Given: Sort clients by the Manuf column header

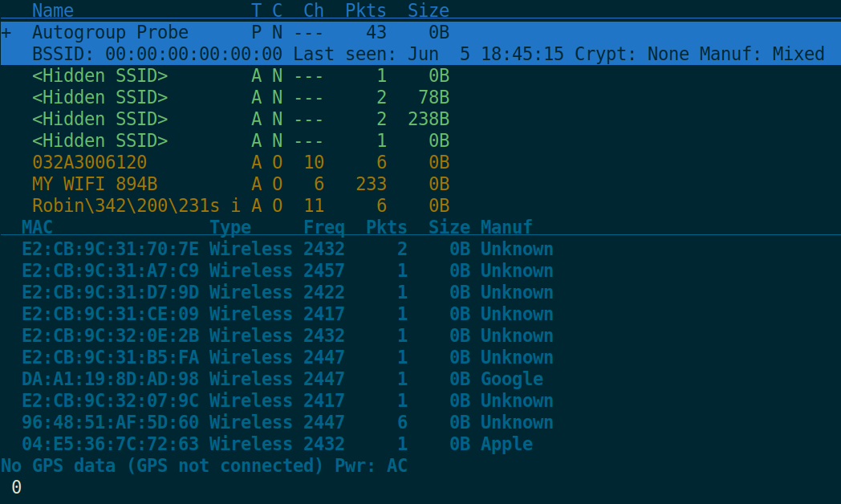Looking at the screenshot, I should point(506,227).
